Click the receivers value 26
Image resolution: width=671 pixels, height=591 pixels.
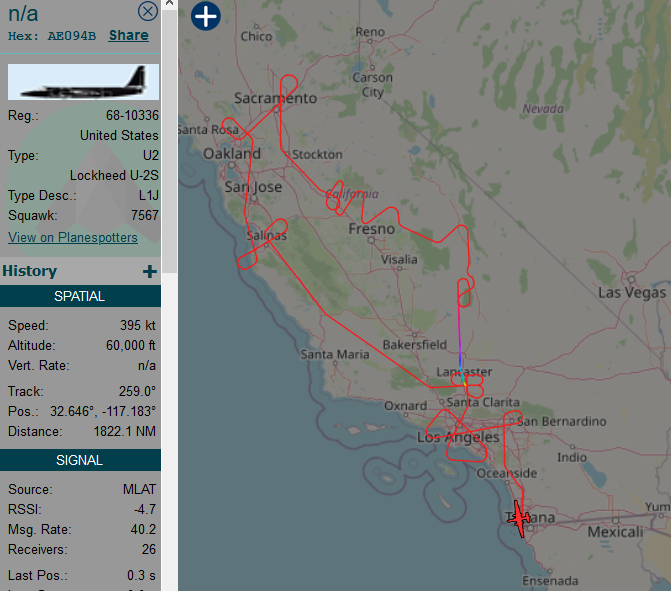pos(148,549)
